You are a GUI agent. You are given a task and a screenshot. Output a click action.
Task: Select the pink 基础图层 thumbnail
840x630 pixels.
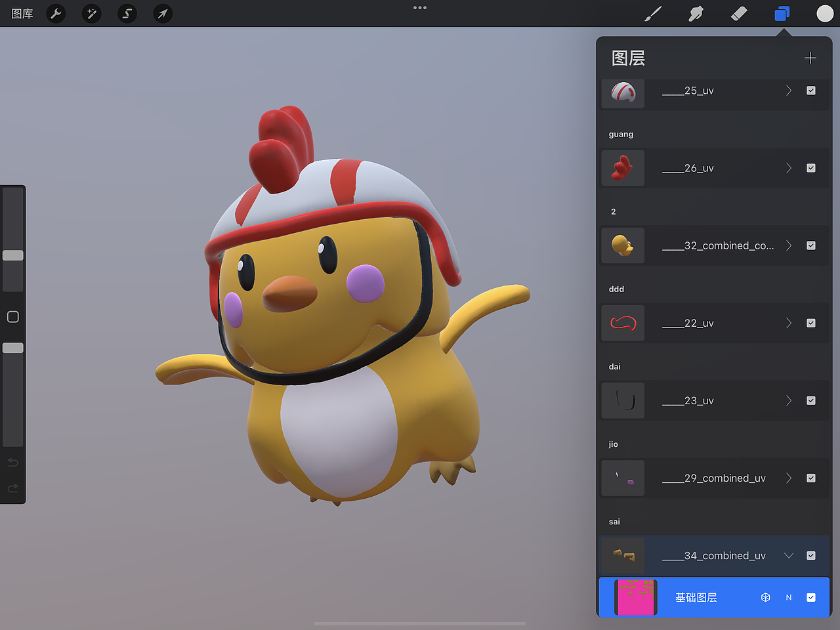click(634, 597)
